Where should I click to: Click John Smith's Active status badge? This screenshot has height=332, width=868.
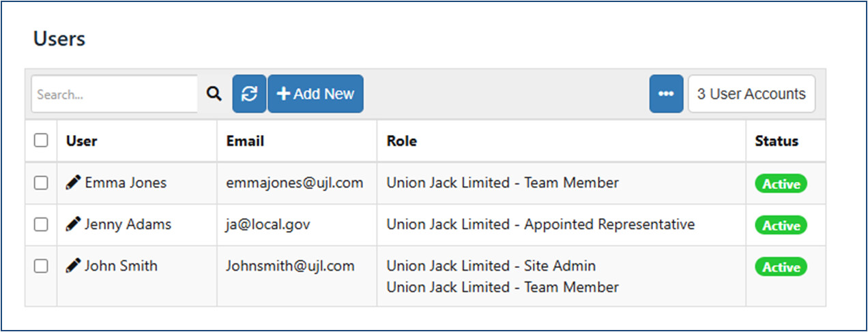[x=781, y=267]
